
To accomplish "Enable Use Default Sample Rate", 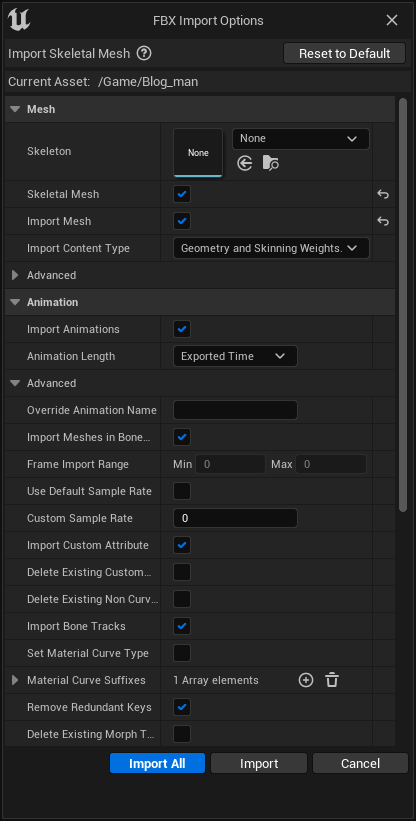I will point(182,491).
